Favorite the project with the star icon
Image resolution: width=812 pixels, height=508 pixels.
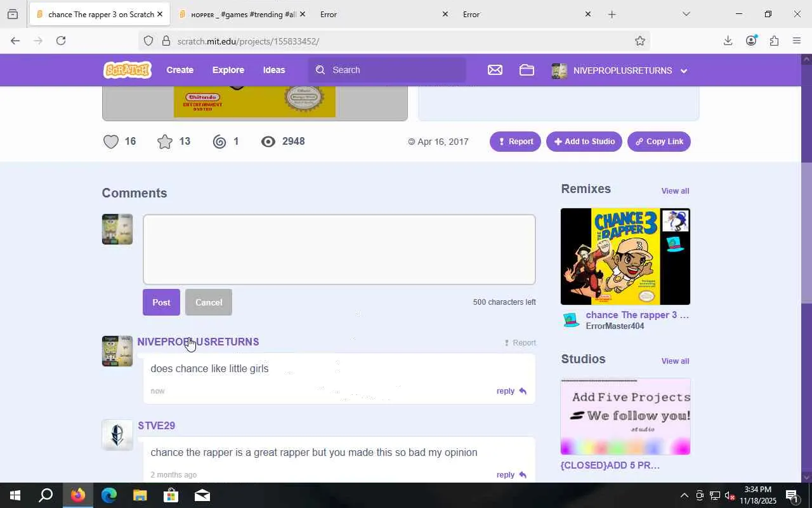pos(165,142)
